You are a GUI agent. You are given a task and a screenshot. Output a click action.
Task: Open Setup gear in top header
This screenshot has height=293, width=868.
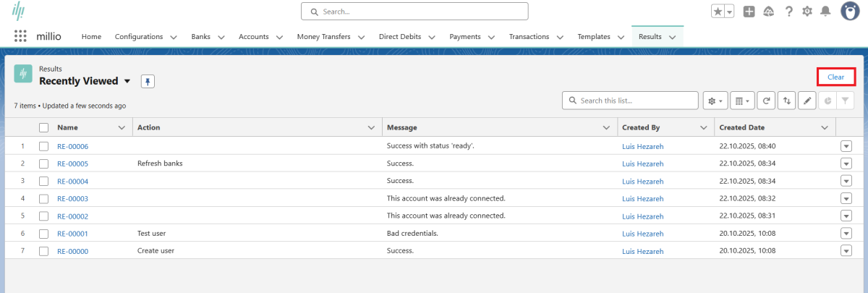pyautogui.click(x=807, y=12)
